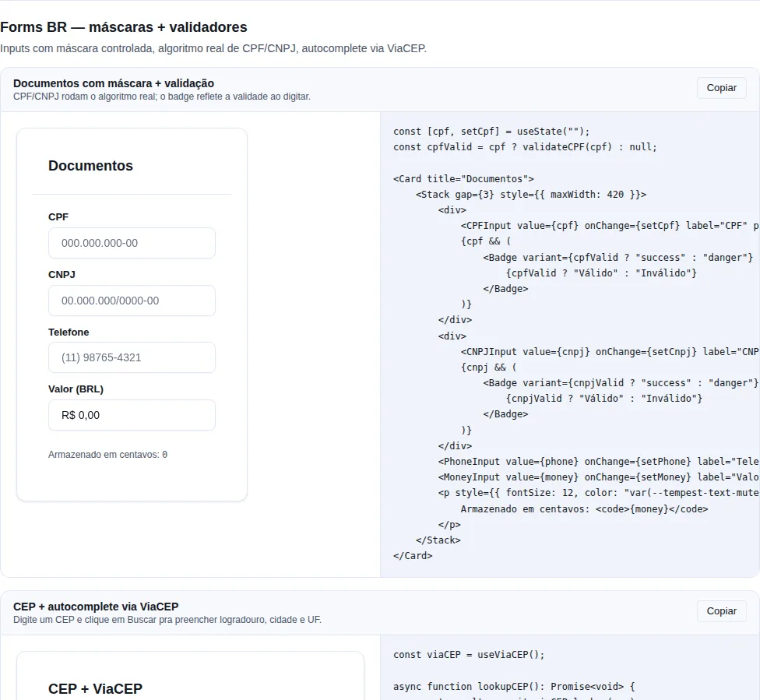Click the code line "{cnpj && ("
The image size is (760, 700).
tap(488, 367)
